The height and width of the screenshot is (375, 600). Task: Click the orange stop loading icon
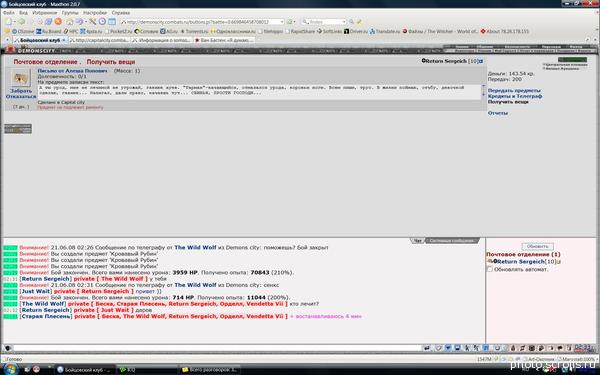[58, 22]
